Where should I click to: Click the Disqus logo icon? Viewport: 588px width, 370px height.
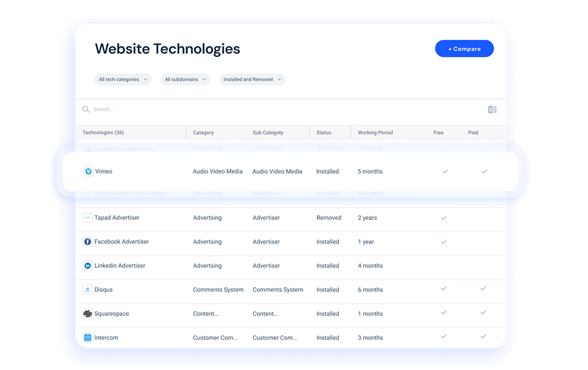pyautogui.click(x=87, y=290)
